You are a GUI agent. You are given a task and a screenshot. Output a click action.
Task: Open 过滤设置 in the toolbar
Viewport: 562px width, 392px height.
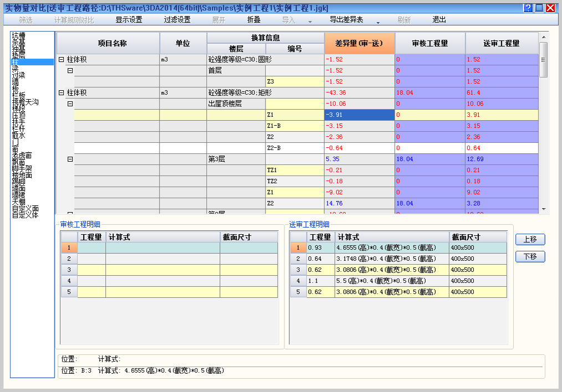[177, 19]
